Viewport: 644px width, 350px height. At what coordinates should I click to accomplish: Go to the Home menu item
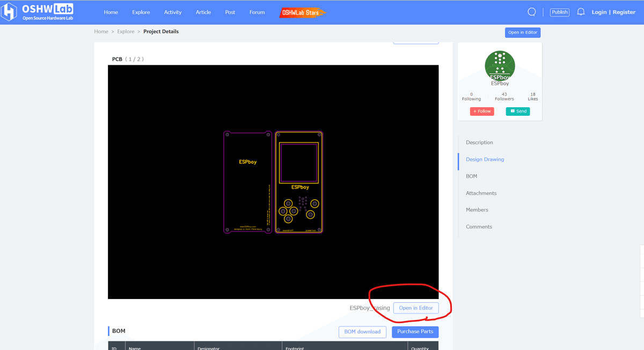pos(111,12)
